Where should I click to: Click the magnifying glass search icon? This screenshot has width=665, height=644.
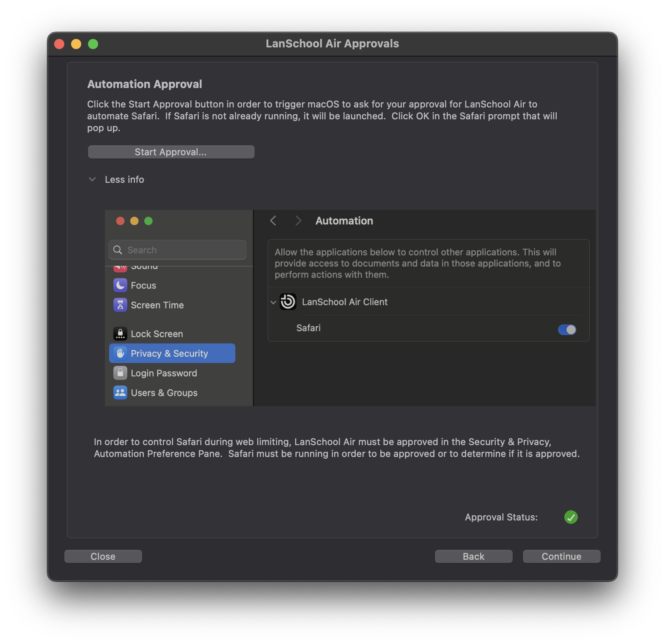point(118,250)
